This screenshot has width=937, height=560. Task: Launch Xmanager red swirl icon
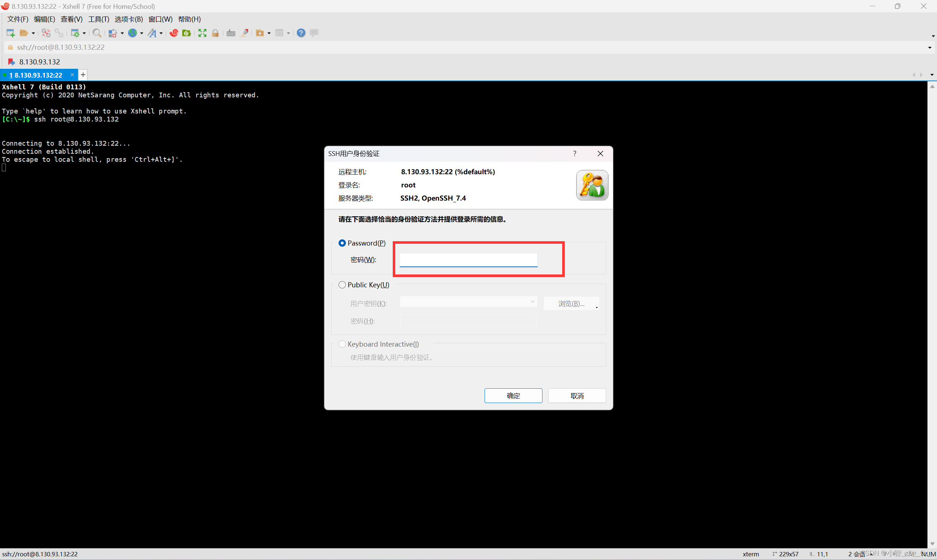[x=173, y=33]
